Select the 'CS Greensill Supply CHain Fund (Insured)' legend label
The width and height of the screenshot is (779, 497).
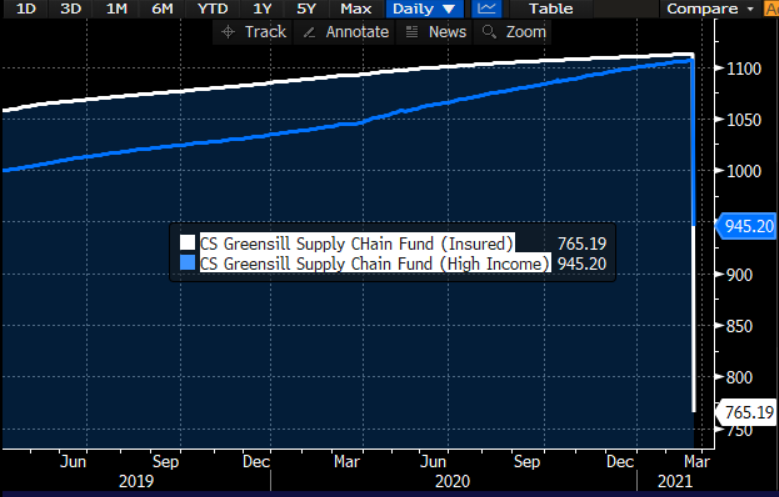coord(356,244)
